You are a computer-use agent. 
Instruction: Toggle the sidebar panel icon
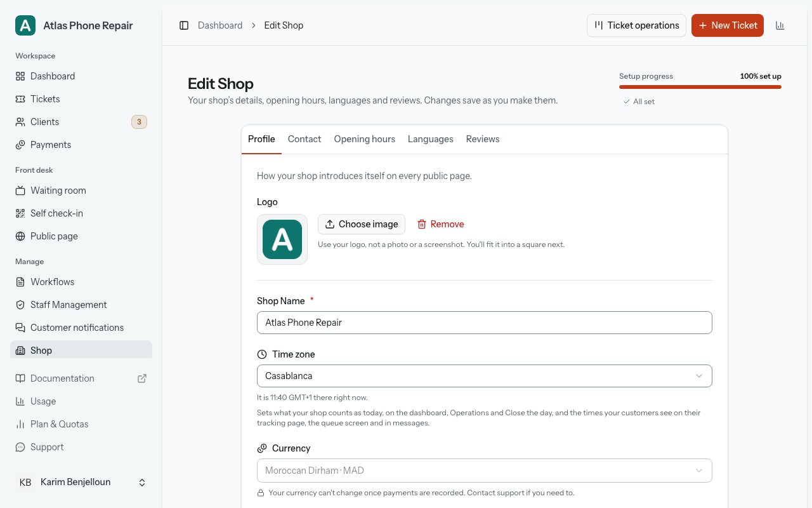[184, 25]
